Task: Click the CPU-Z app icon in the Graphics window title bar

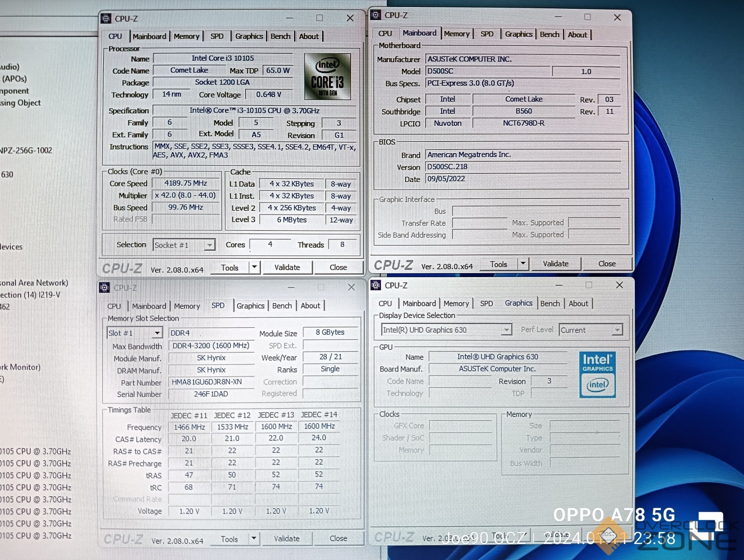Action: pos(376,285)
